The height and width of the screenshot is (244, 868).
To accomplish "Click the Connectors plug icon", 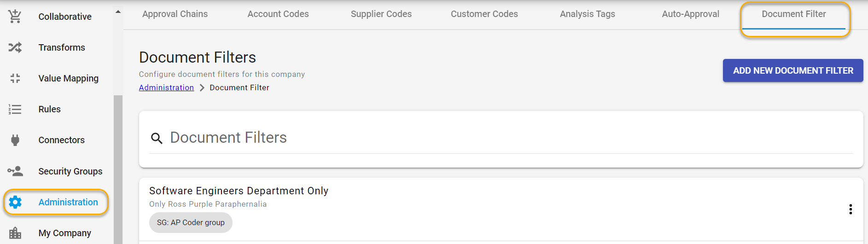I will coord(15,140).
